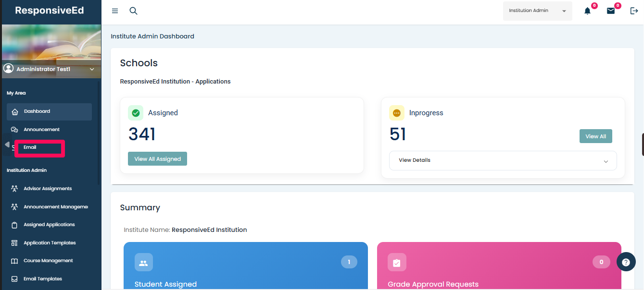This screenshot has height=290, width=644.
Task: Click the round help question-mark icon
Action: [x=626, y=262]
